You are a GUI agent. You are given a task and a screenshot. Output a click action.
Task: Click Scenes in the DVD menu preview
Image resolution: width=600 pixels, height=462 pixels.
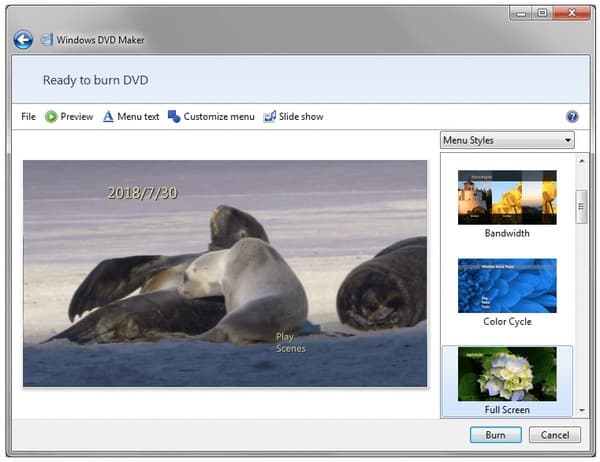pos(291,348)
